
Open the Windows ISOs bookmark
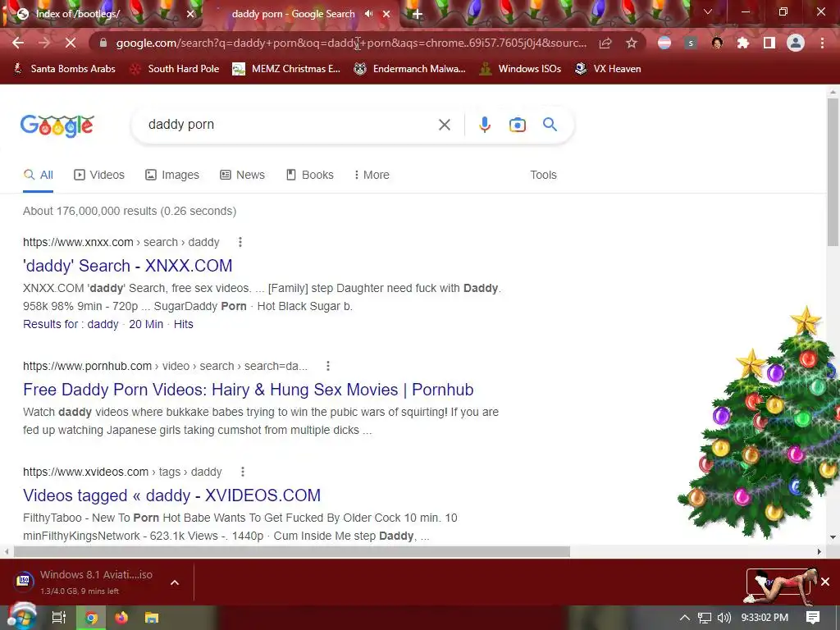520,69
